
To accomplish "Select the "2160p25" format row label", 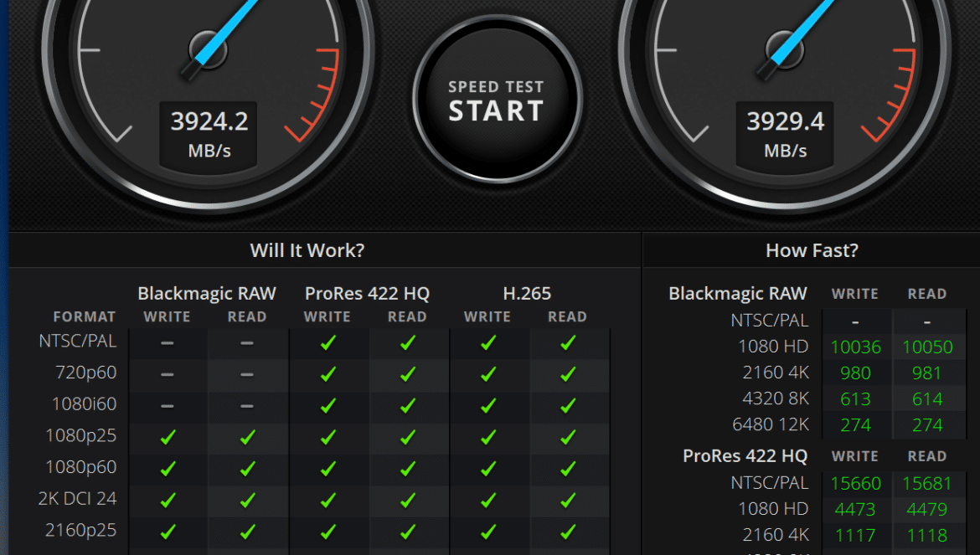I will [81, 530].
